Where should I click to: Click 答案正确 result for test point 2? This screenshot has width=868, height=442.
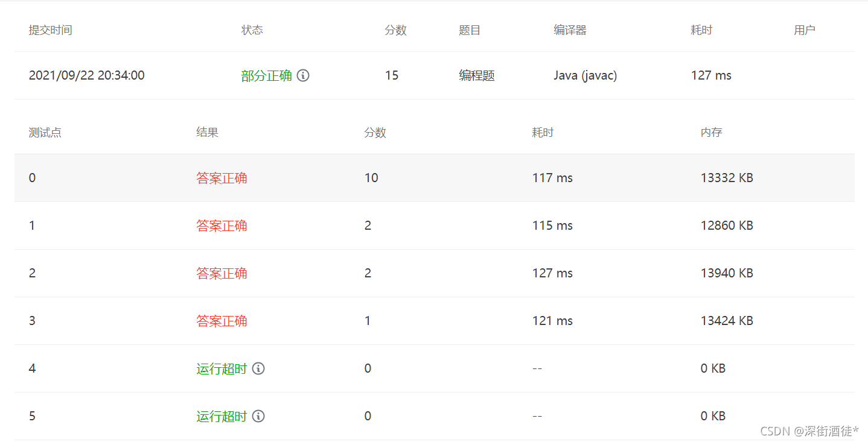click(x=222, y=273)
